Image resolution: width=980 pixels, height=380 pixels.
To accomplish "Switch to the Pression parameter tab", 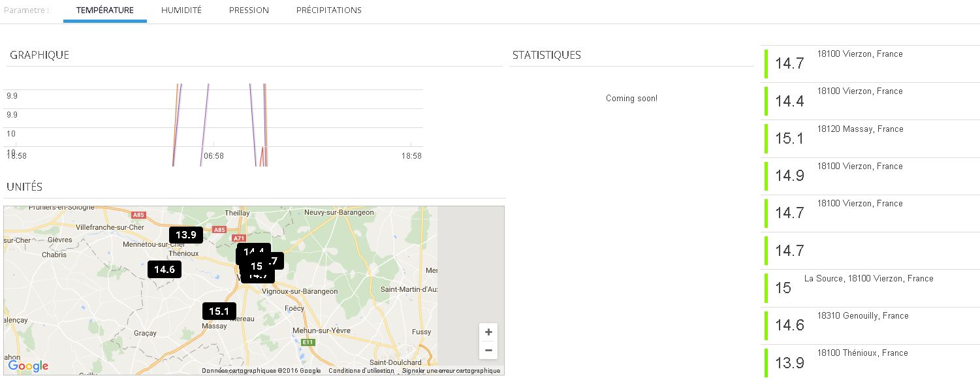I will coord(249,10).
